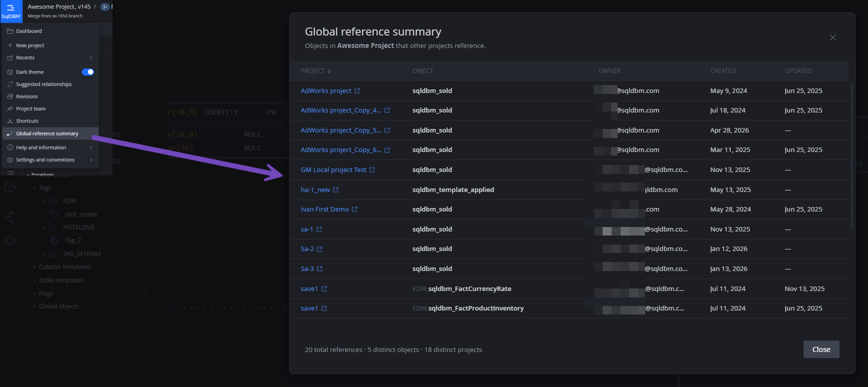Open the save1 link in the FactCurrencyRate row

click(x=309, y=289)
